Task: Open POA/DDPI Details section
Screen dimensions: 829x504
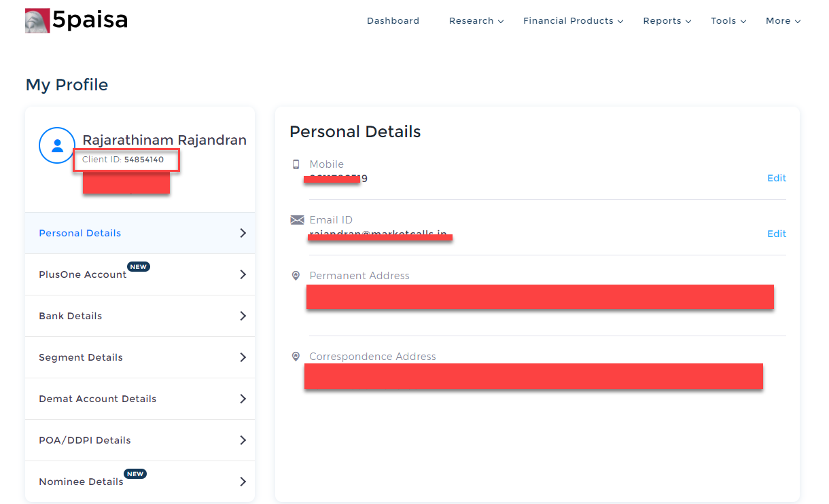Action: click(x=140, y=440)
